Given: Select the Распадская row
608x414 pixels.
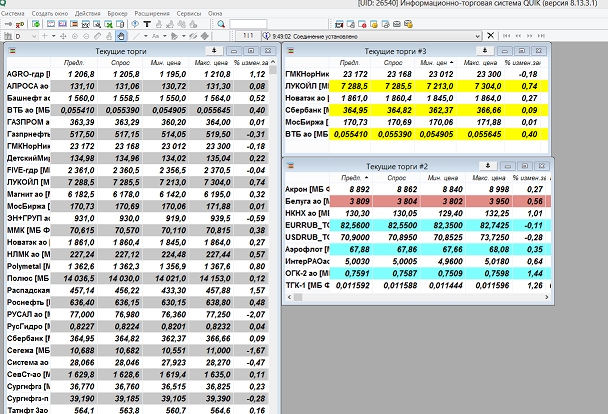Looking at the screenshot, I should point(138,290).
